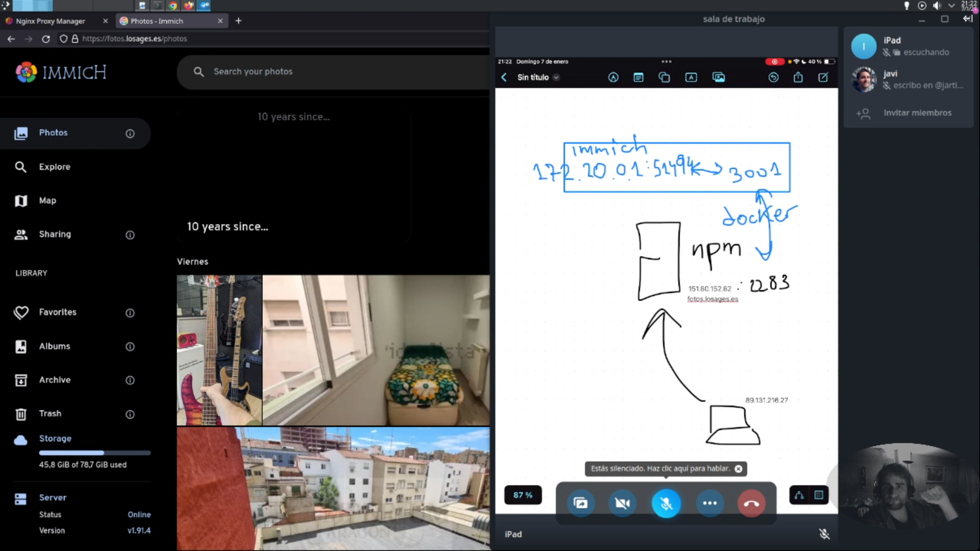Switch to Nginx Proxy Manager tab

50,21
